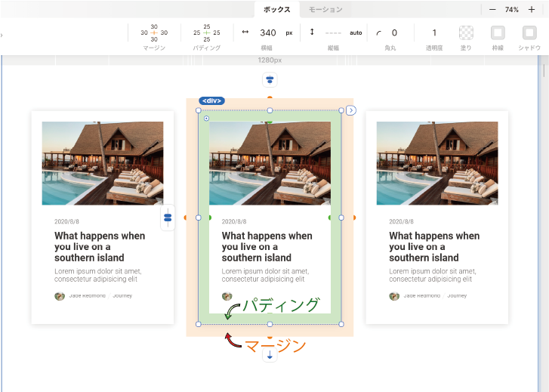
Task: Click the alignment handle icon above the cards
Action: coord(270,80)
